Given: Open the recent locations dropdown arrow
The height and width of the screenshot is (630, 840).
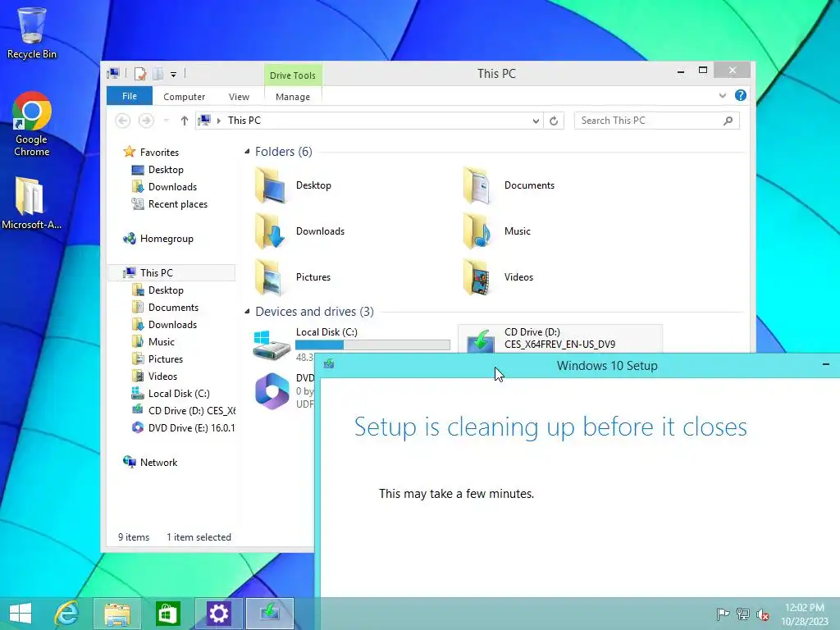Looking at the screenshot, I should 166,121.
